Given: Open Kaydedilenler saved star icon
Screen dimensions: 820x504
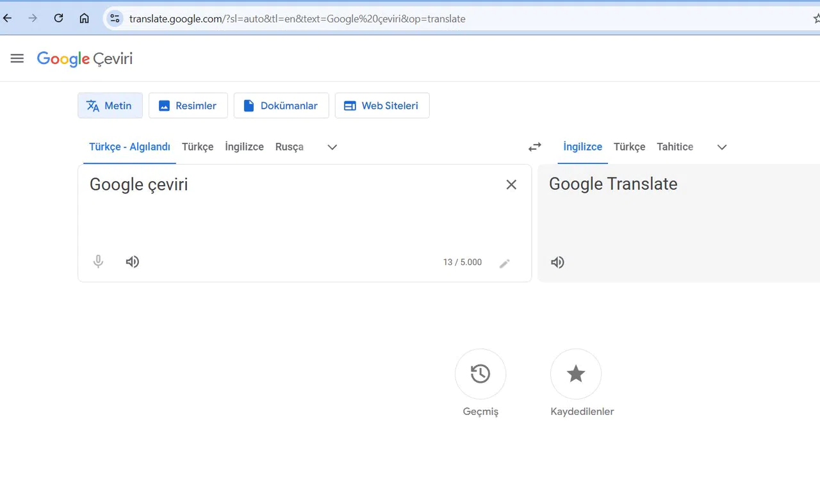Looking at the screenshot, I should tap(576, 374).
